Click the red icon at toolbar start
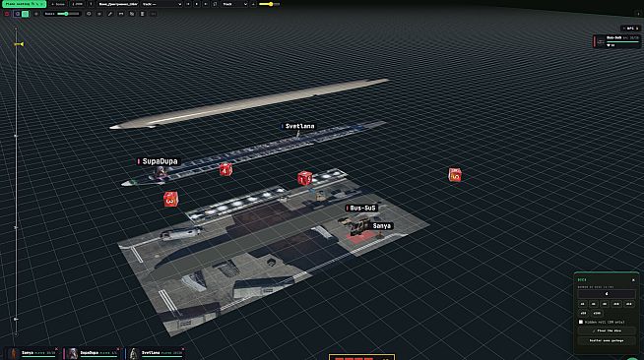The image size is (644, 360). point(7,14)
